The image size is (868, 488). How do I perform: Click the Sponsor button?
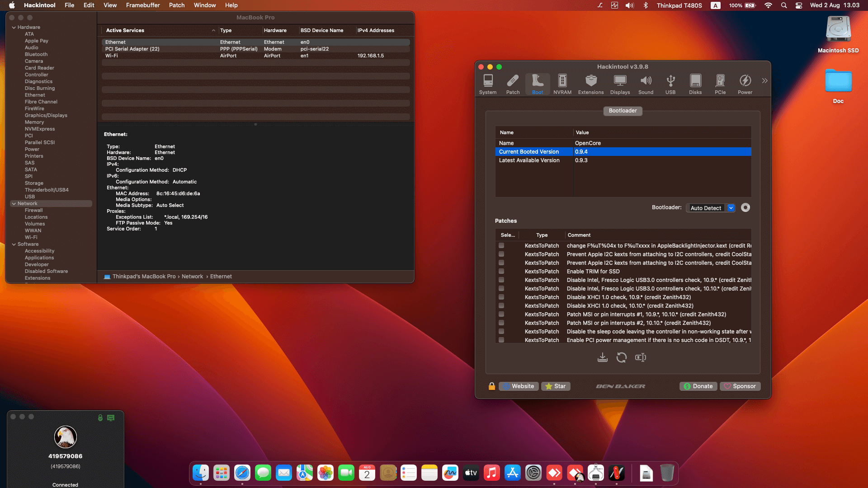coord(740,386)
